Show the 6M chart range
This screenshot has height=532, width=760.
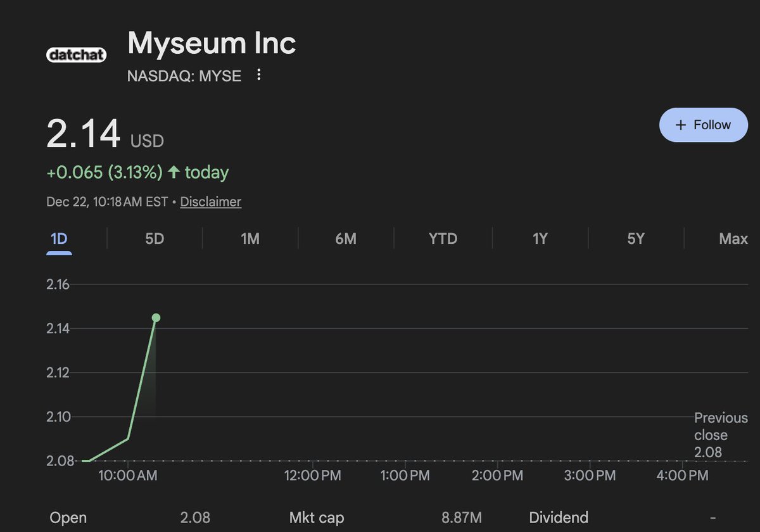point(346,239)
